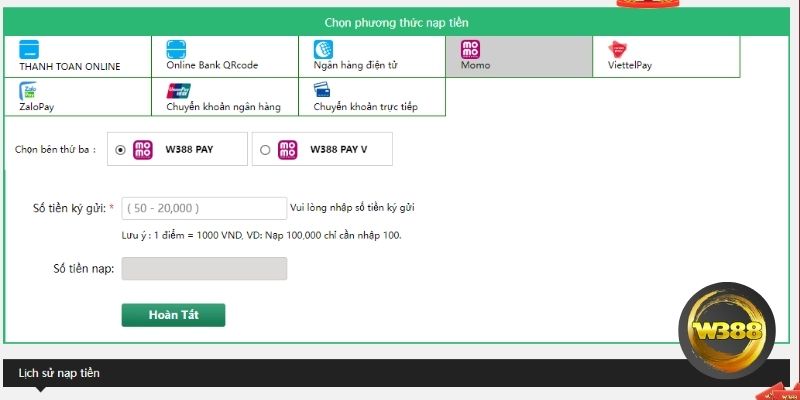This screenshot has height=400, width=800.
Task: Click the Lưu ý 1 điểm = 1000 VND note
Action: [x=261, y=236]
